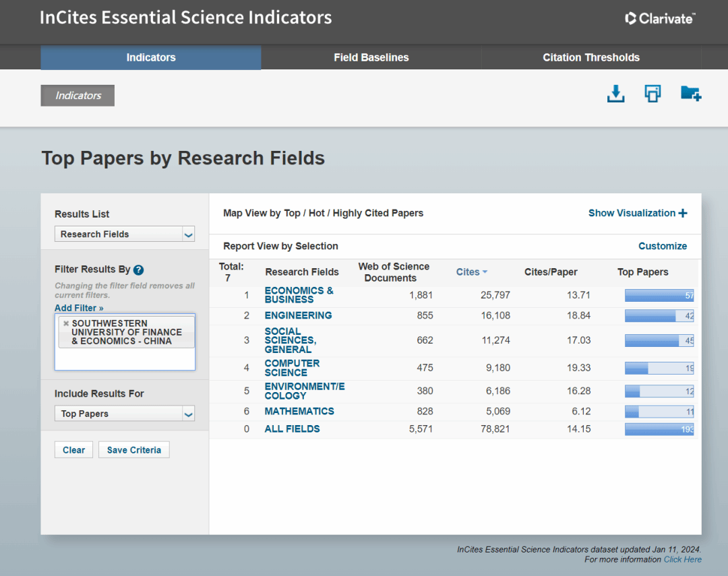The width and height of the screenshot is (728, 576).
Task: Click the save-to-folder icon
Action: [690, 94]
